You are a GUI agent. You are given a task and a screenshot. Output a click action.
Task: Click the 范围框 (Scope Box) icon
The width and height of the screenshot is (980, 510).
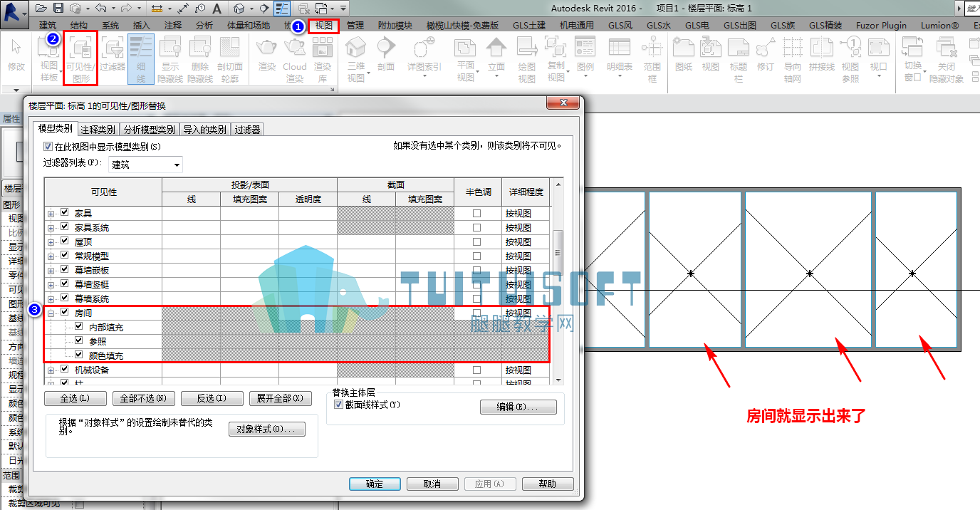point(652,60)
